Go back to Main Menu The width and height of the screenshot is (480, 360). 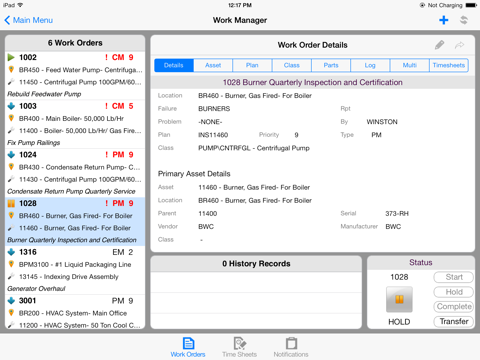[x=29, y=20]
